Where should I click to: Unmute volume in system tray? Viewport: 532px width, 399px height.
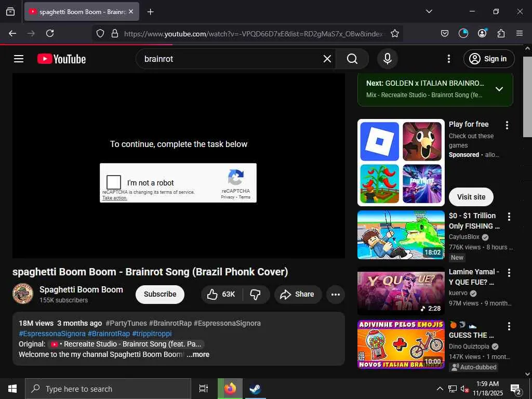tap(464, 389)
